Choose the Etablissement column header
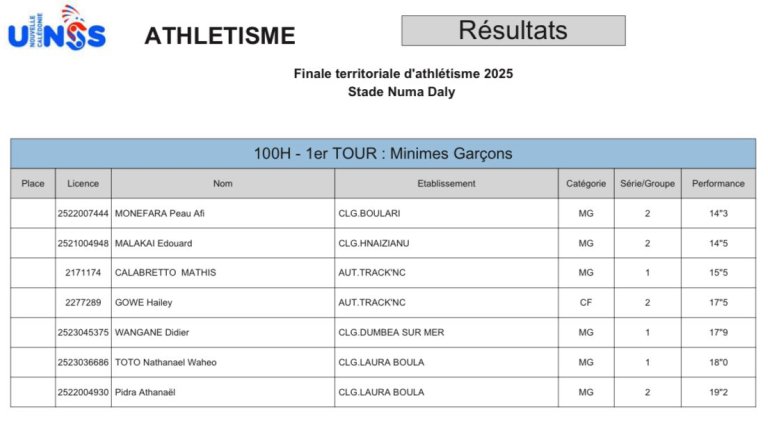 (x=446, y=184)
